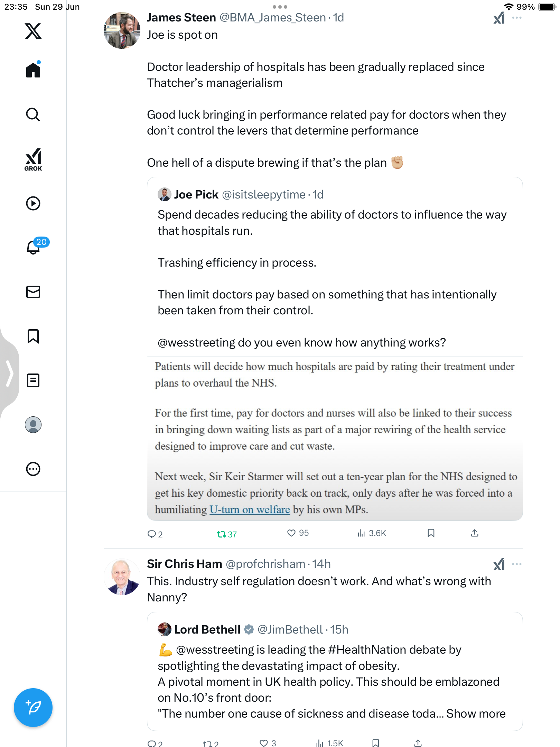The height and width of the screenshot is (747, 560).
Task: Open the More circle menu in sidebar
Action: (33, 469)
